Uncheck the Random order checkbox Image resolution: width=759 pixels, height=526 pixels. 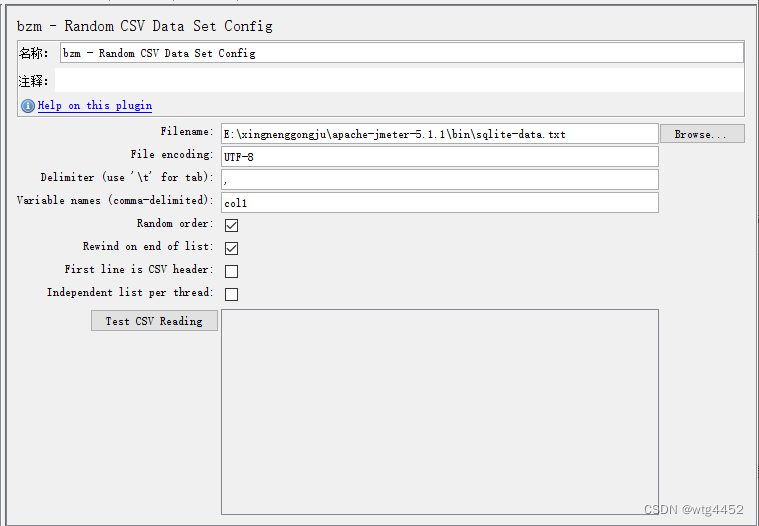231,225
